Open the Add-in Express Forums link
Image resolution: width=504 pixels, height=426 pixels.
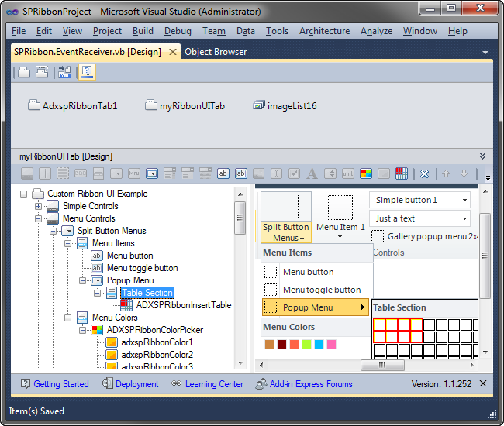coord(311,384)
